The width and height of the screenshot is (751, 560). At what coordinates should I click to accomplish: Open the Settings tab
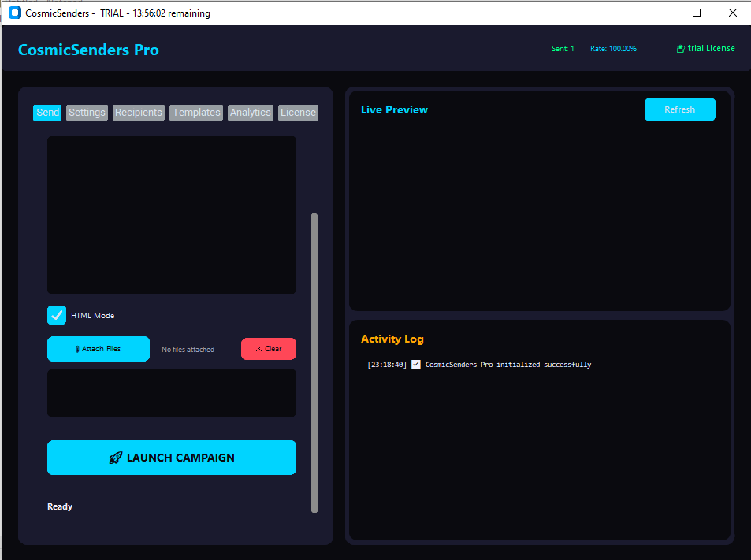pyautogui.click(x=87, y=113)
